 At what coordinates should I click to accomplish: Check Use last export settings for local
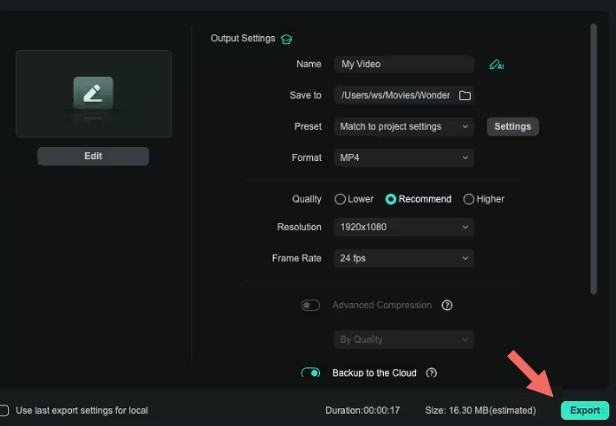tap(5, 410)
